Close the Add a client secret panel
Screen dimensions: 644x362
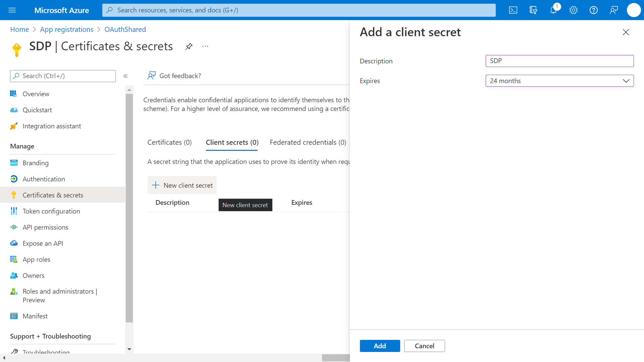626,32
